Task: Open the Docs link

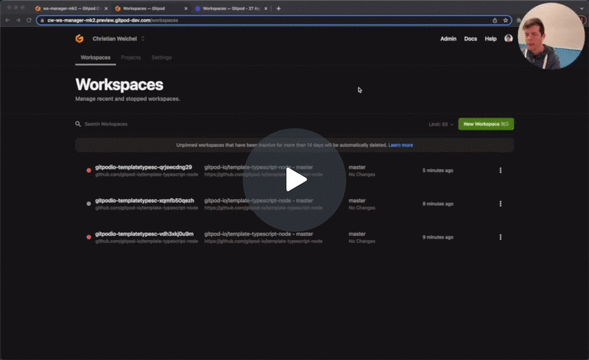Action: 470,39
